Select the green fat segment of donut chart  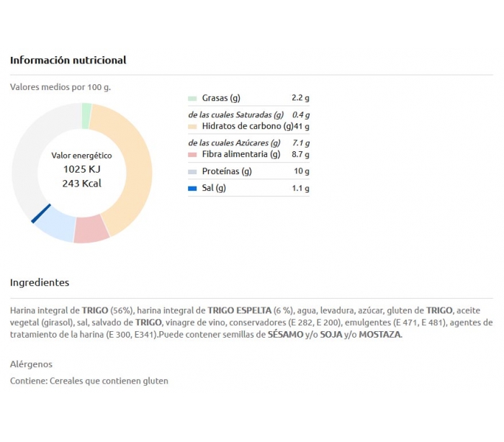[x=86, y=116]
